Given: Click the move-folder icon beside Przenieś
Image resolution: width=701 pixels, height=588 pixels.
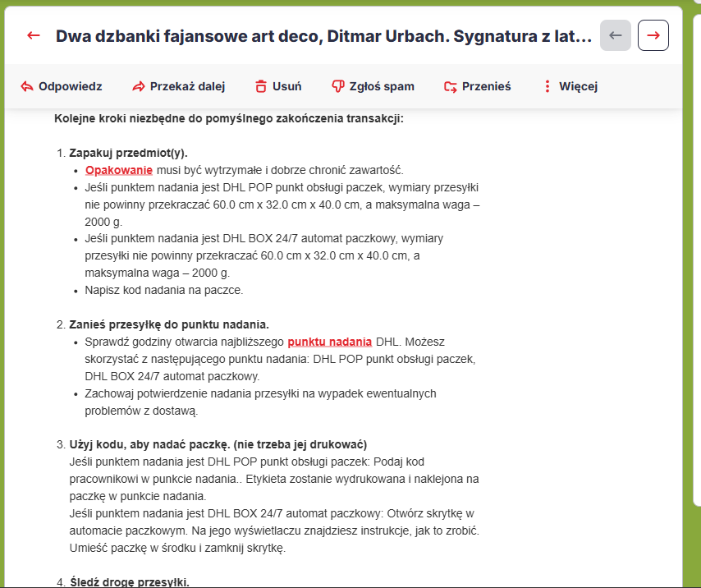Looking at the screenshot, I should pyautogui.click(x=450, y=86).
